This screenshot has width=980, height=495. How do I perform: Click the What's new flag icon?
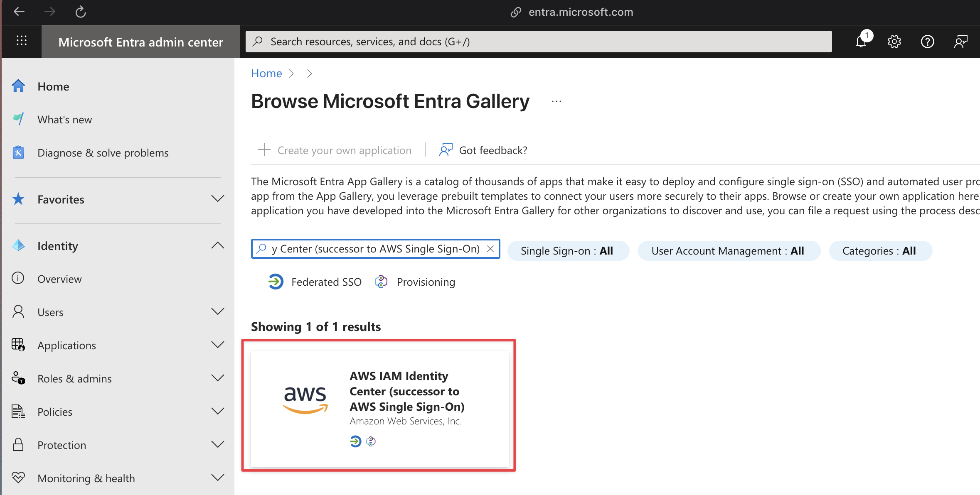coord(18,119)
